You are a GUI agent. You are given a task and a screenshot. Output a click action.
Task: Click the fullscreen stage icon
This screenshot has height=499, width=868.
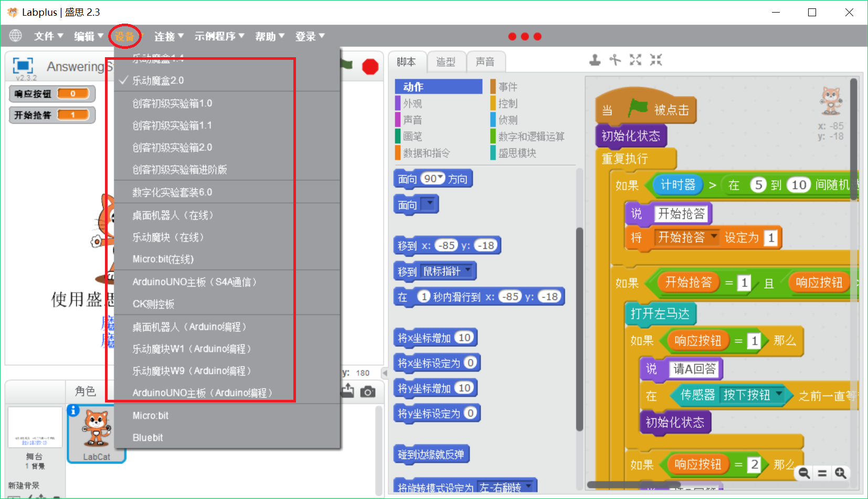23,66
